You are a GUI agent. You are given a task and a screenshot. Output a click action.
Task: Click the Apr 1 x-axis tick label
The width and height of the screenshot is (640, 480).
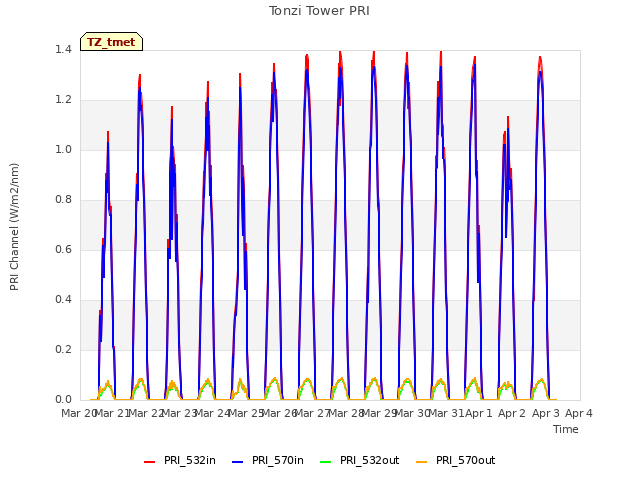(479, 413)
